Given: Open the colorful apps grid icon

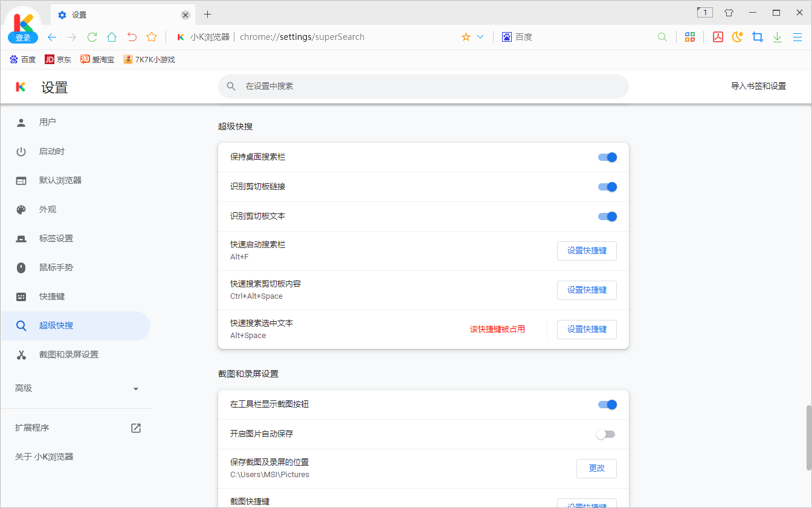Looking at the screenshot, I should [x=690, y=37].
